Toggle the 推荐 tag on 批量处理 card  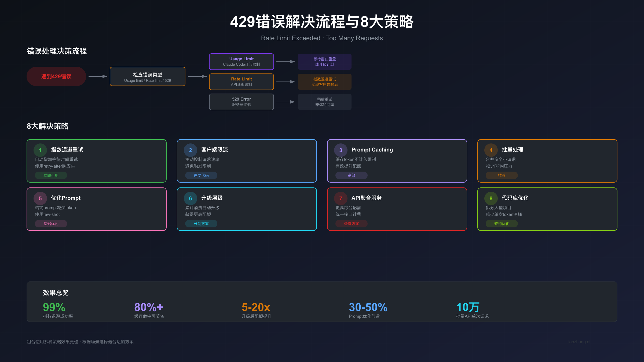tap(501, 175)
